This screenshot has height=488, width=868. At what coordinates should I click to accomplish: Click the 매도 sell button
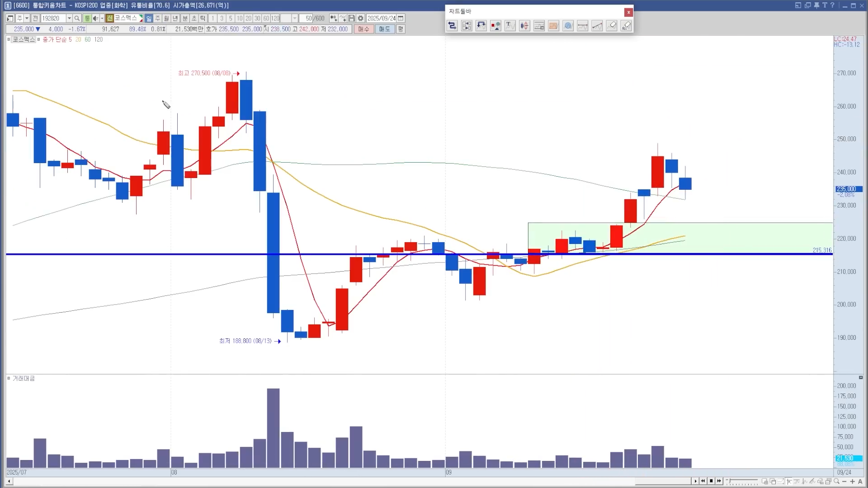click(x=384, y=29)
